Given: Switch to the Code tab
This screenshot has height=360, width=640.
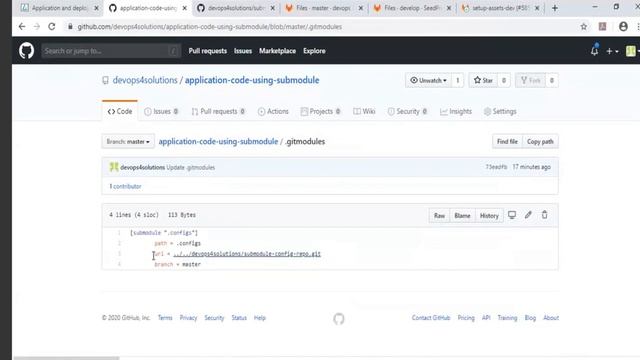Looking at the screenshot, I should coord(120,111).
